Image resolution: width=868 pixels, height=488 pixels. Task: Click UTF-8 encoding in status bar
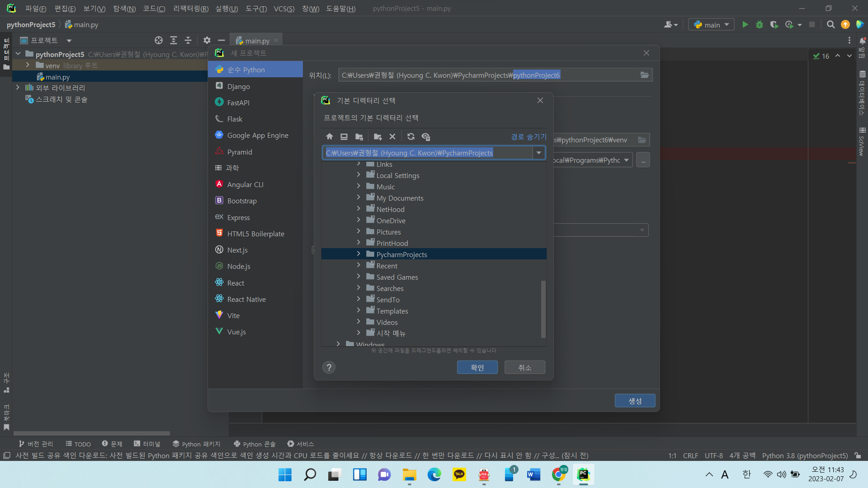click(x=713, y=455)
